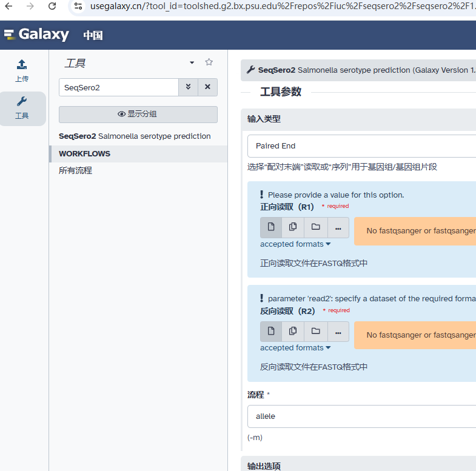Clear the tool search with the X button
This screenshot has height=471, width=476.
(207, 87)
